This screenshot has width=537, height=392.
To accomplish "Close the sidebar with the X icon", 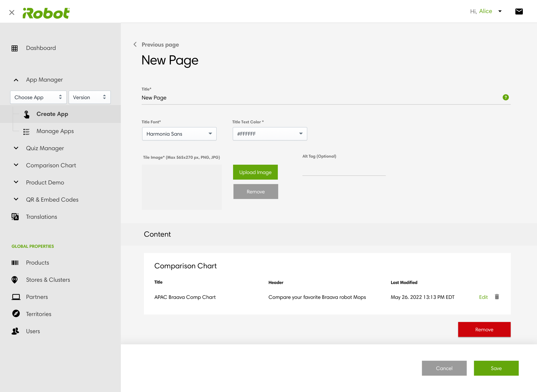I will click(x=12, y=12).
